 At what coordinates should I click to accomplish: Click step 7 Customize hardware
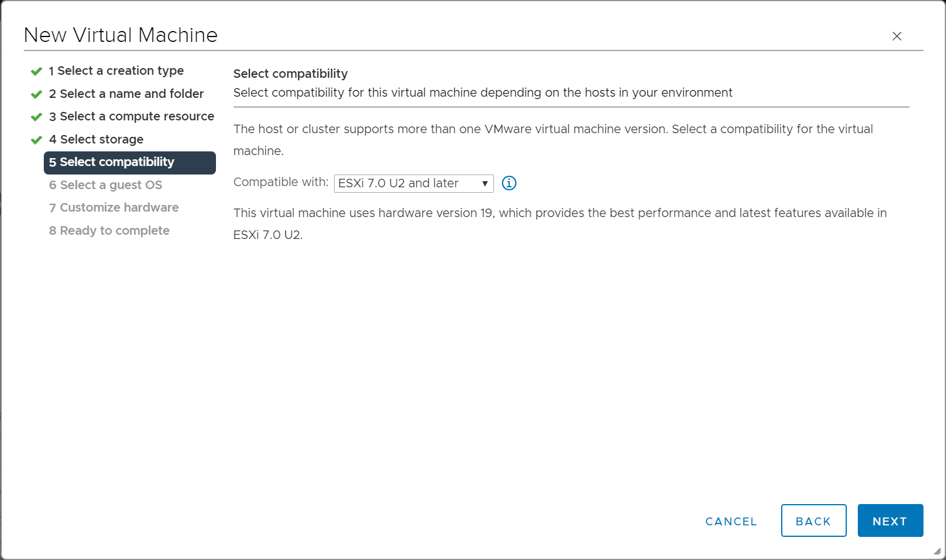coord(114,207)
